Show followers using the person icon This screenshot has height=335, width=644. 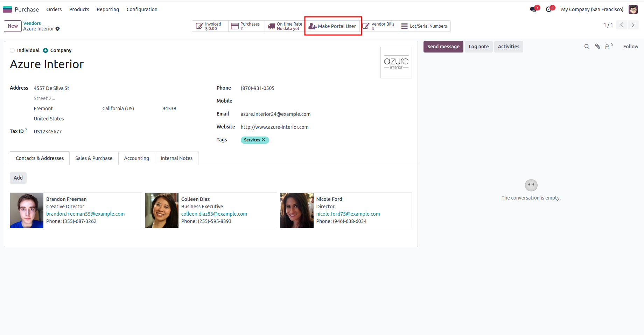click(608, 47)
